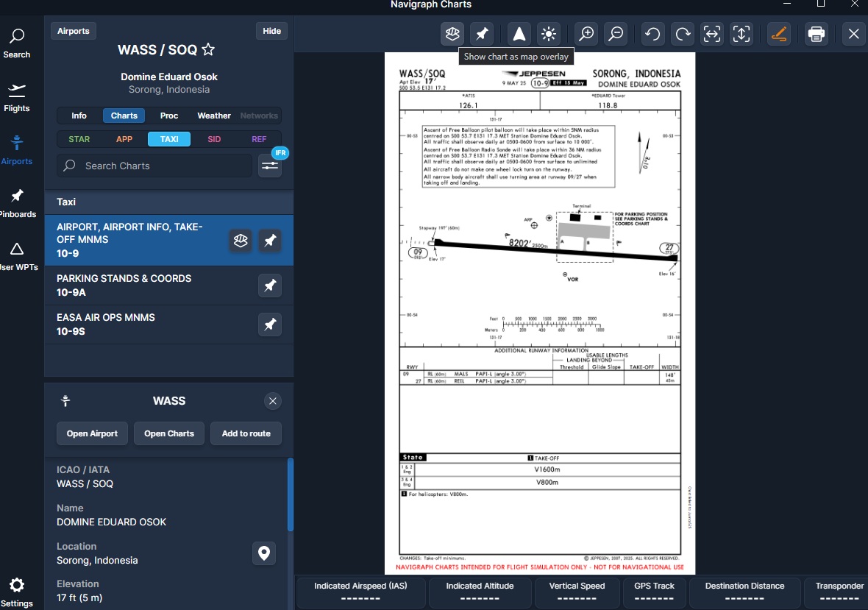Go back to Airports list
This screenshot has height=610, width=868.
point(73,31)
